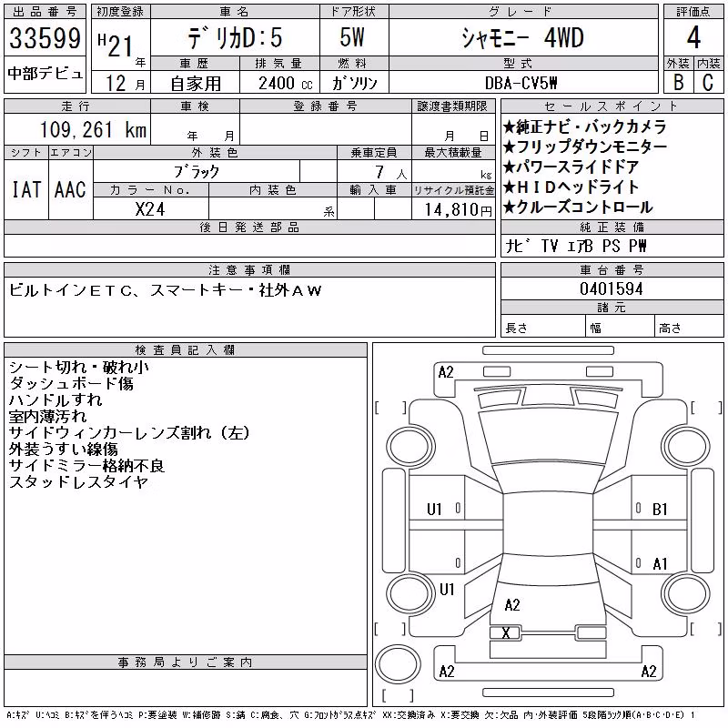This screenshot has height=728, width=728.
Task: Select inspector note シート切れ・破れ小
Action: pos(79,368)
